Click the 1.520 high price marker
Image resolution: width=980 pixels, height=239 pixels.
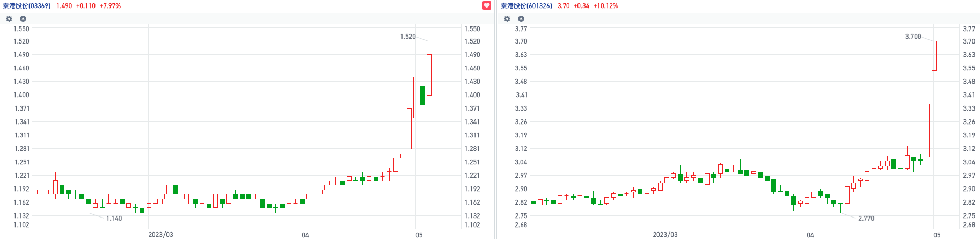tap(408, 37)
